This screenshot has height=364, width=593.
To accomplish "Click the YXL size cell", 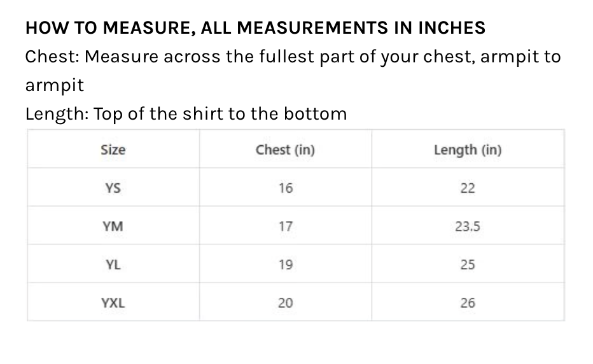I will tap(113, 303).
